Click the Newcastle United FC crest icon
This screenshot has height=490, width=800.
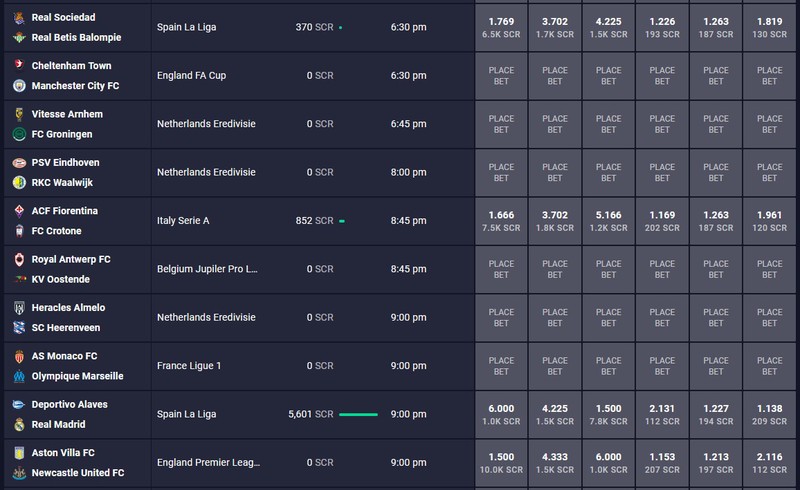pos(19,473)
